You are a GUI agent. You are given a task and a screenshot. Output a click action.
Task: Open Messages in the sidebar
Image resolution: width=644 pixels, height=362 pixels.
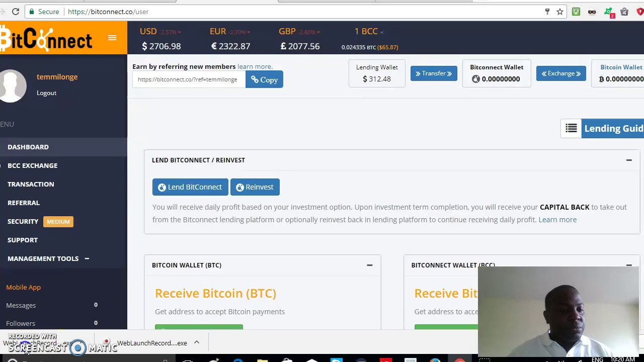21,305
